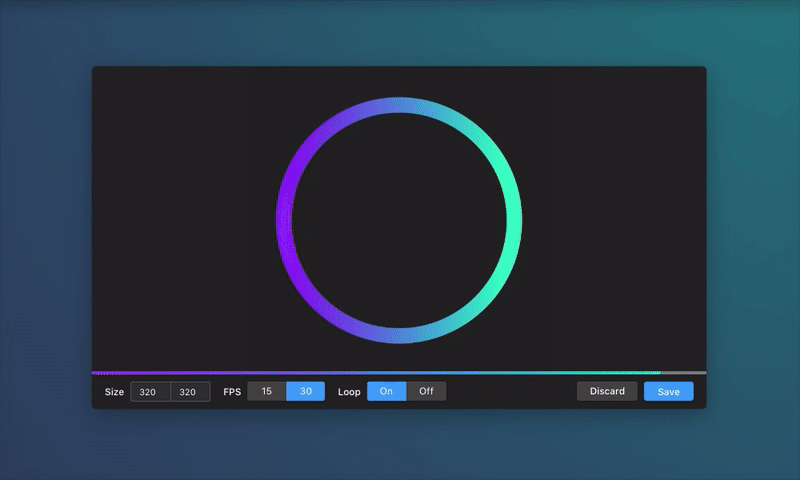Click the first Size field showing 320
The height and width of the screenshot is (480, 800).
(x=150, y=392)
